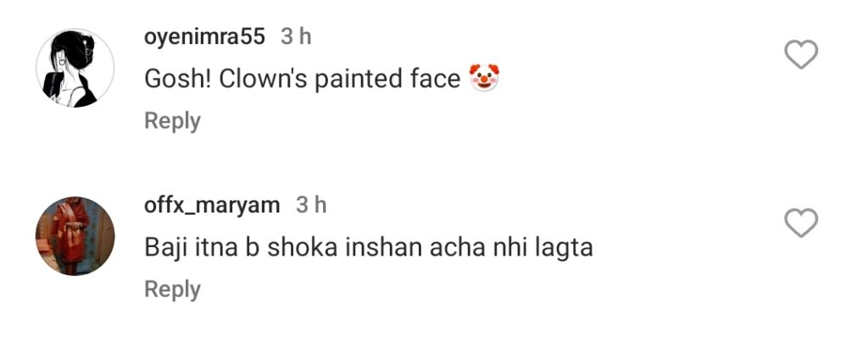Visit the offx_maryam username link

click(213, 205)
